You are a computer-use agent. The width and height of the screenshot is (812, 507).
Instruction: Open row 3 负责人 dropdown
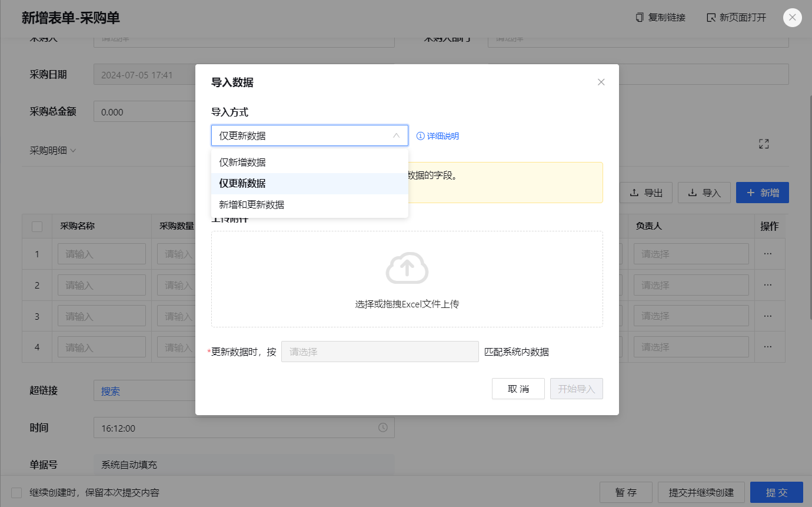pos(691,316)
